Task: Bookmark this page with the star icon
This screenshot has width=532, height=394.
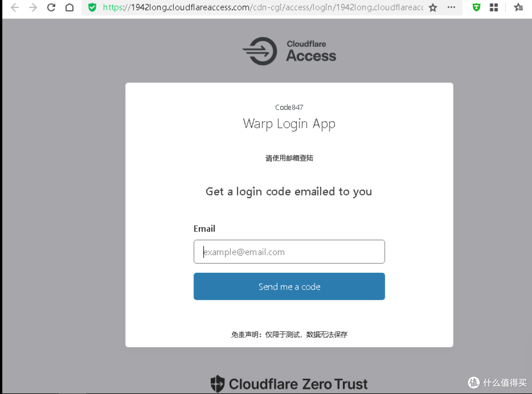Action: point(433,7)
